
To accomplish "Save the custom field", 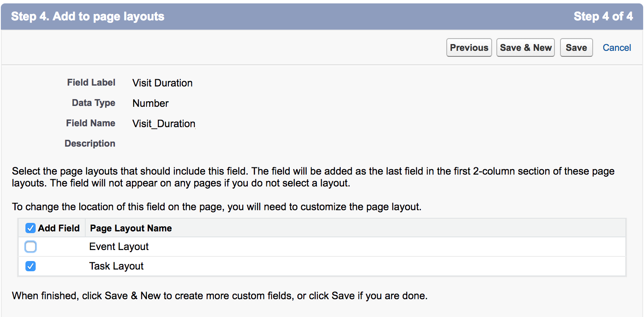I will pos(576,47).
